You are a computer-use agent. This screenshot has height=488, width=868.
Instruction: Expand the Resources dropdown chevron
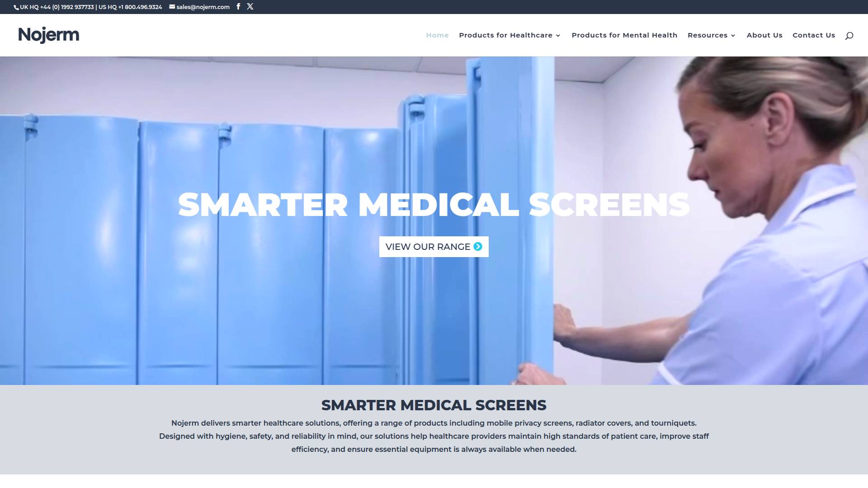click(733, 36)
